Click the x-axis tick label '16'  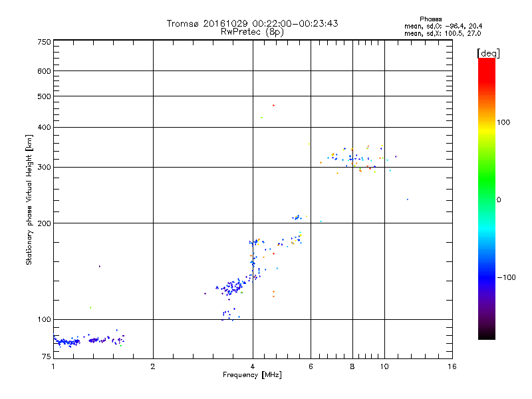click(x=452, y=366)
